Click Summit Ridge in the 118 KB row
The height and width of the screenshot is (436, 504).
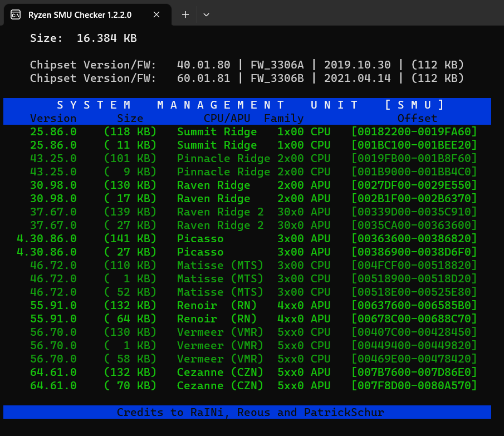pyautogui.click(x=217, y=132)
